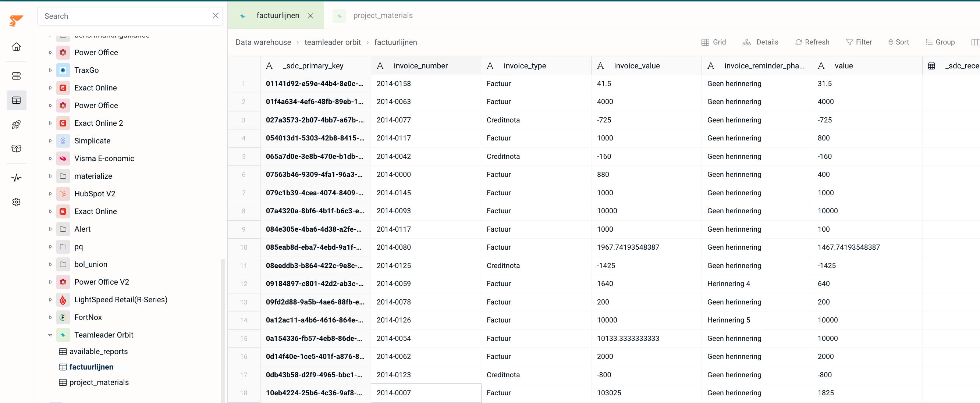Switch to Grid view

[714, 42]
